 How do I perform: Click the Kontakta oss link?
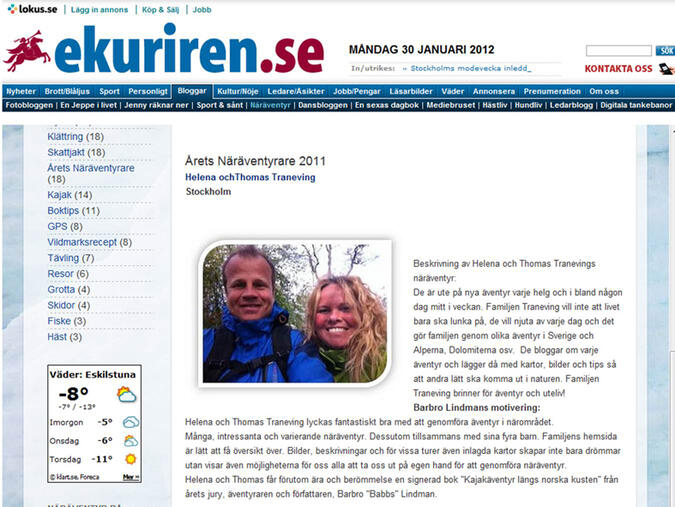pos(618,68)
